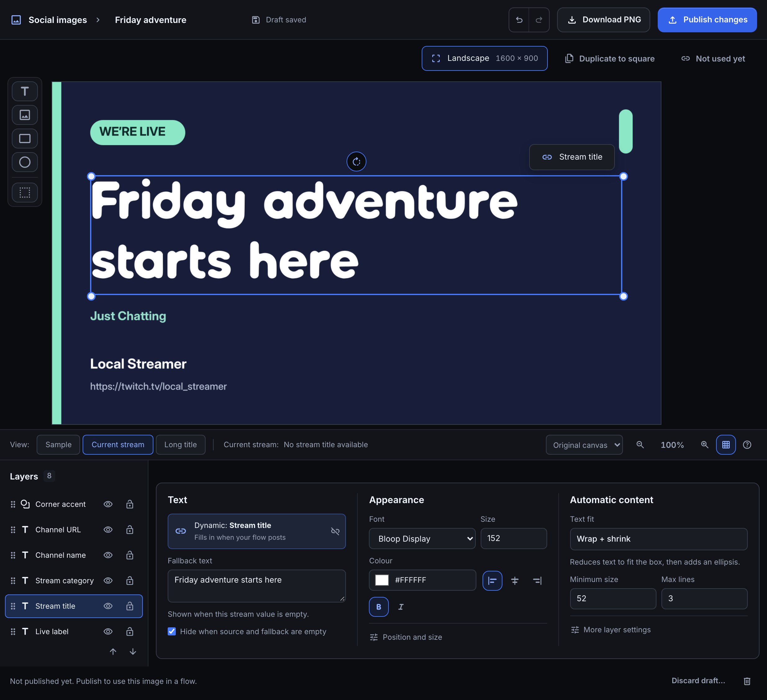Viewport: 767px width, 700px height.
Task: Click the Publish changes button
Action: [707, 20]
